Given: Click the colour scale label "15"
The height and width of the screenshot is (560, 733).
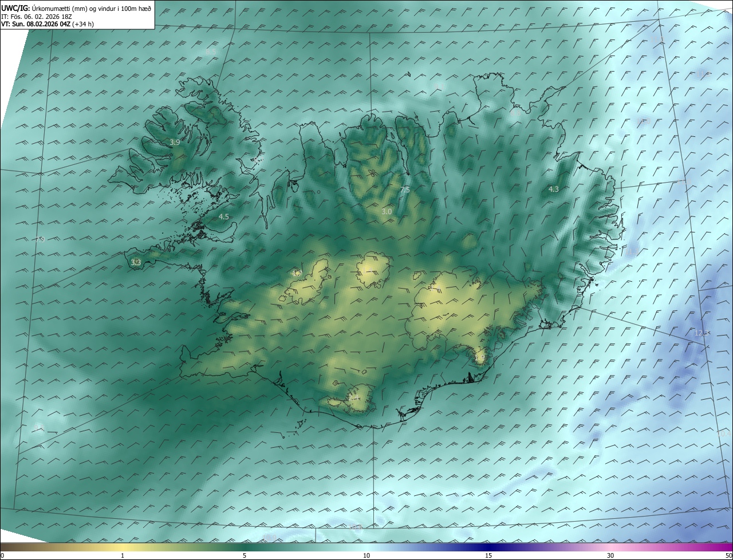Looking at the screenshot, I should [488, 555].
